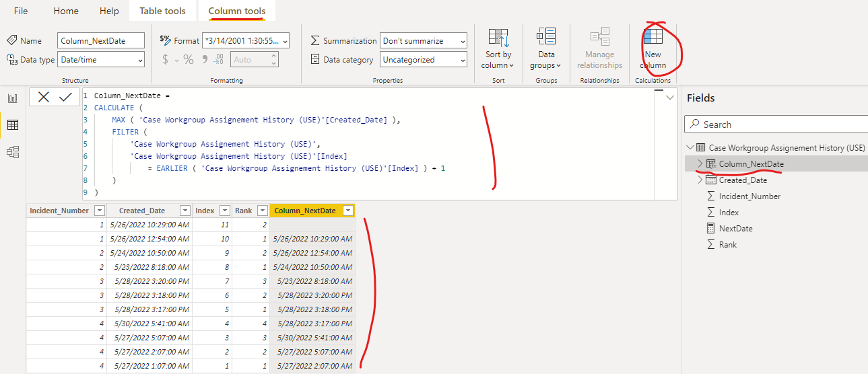Open Sort by column menu
The image size is (868, 374).
coord(498,49)
